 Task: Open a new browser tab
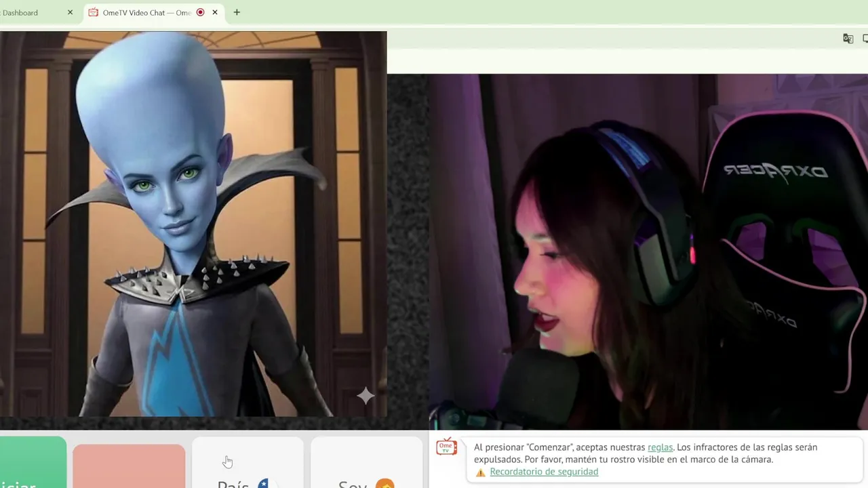click(237, 12)
